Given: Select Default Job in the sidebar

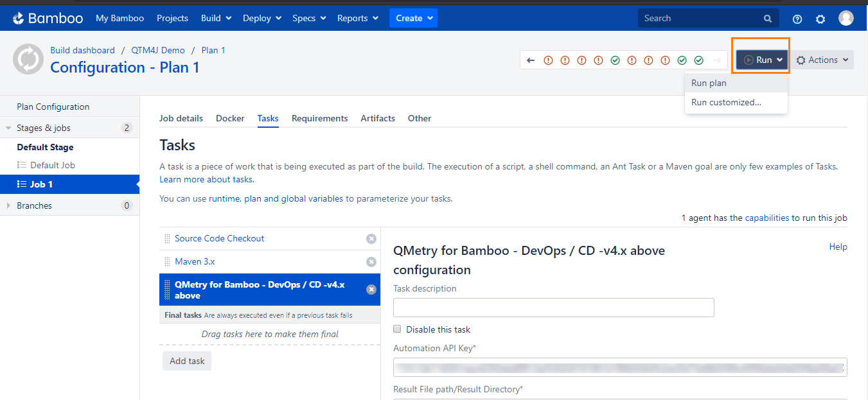Looking at the screenshot, I should 53,165.
